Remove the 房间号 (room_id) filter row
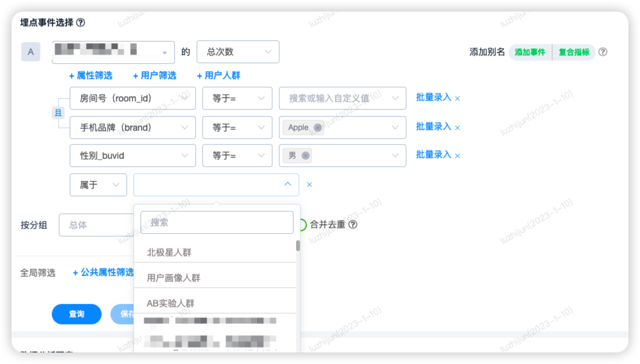Image resolution: width=640 pixels, height=364 pixels. [458, 99]
